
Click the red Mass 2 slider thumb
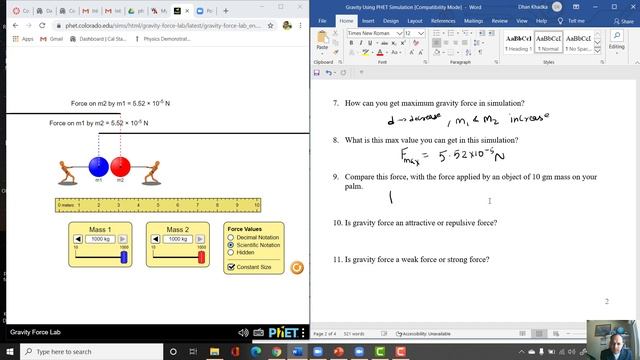(x=201, y=257)
